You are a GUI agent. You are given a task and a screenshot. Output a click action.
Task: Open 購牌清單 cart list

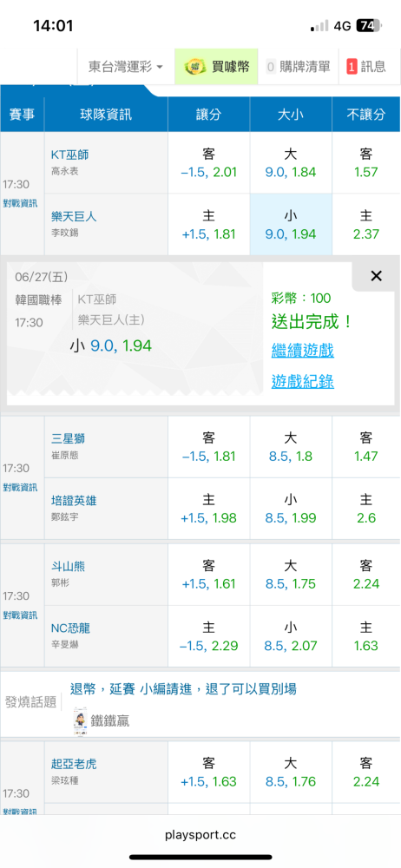pos(298,67)
